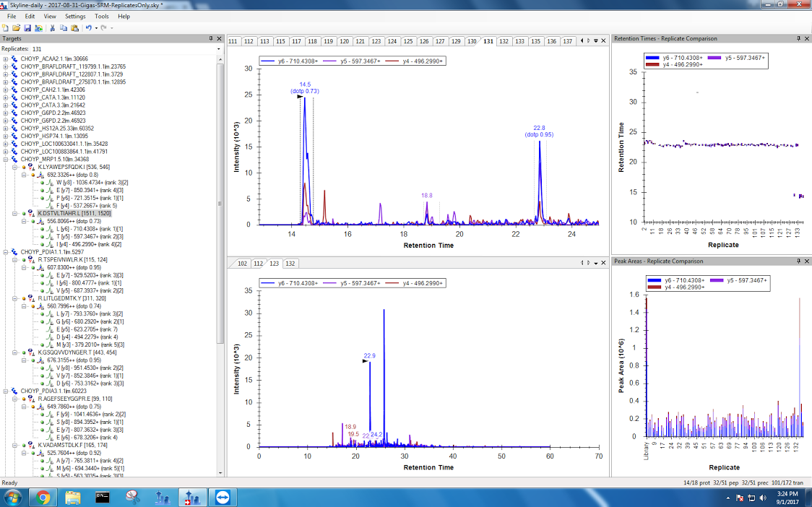812x507 pixels.
Task: Open the Settings menu
Action: pyautogui.click(x=74, y=16)
